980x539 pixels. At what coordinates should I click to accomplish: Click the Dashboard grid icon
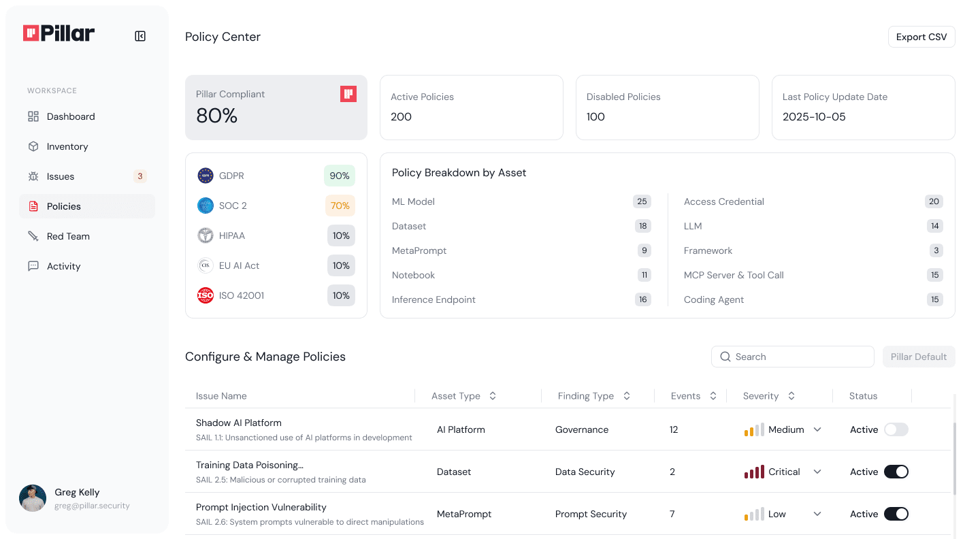tap(33, 116)
